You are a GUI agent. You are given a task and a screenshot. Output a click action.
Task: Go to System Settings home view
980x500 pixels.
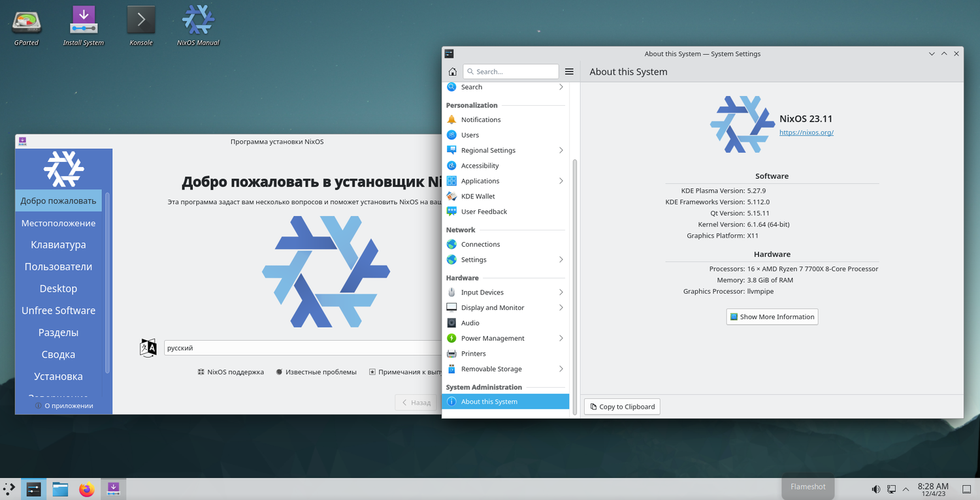pyautogui.click(x=452, y=72)
